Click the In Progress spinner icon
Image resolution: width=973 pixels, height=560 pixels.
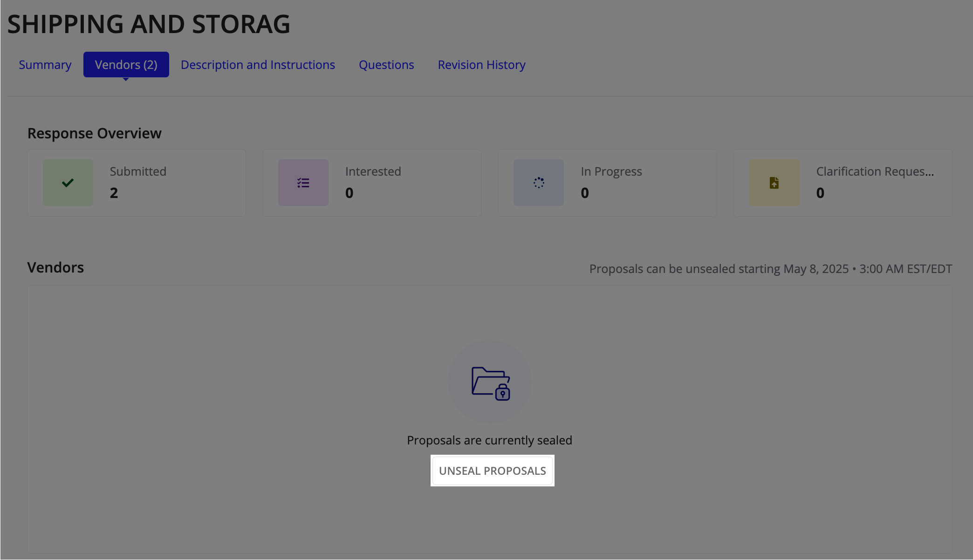[x=539, y=183]
